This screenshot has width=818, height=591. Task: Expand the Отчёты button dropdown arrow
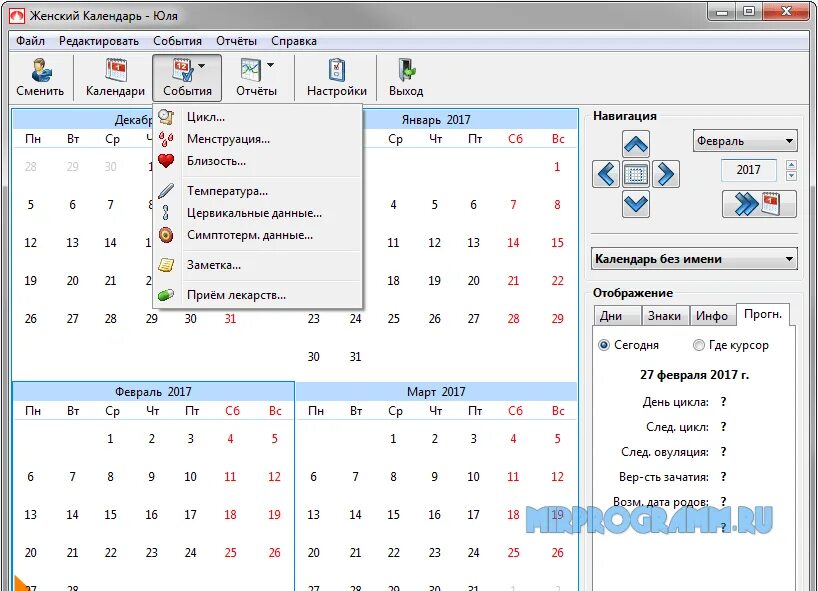(x=270, y=65)
